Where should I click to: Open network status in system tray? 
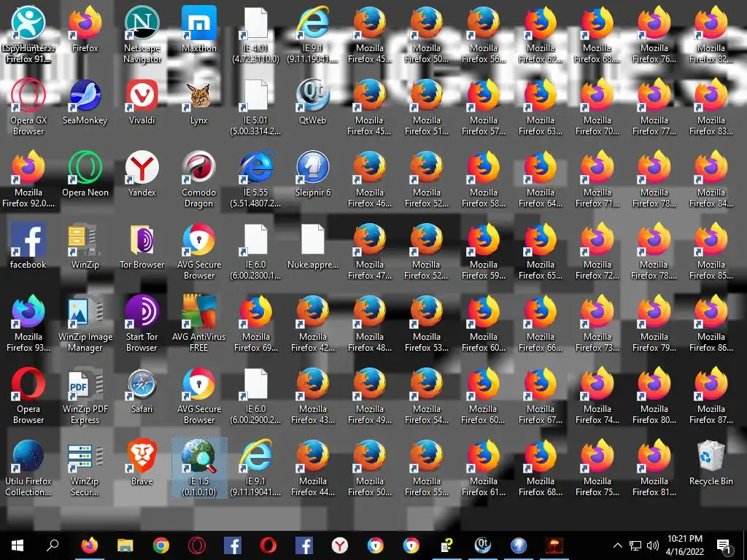pos(635,545)
